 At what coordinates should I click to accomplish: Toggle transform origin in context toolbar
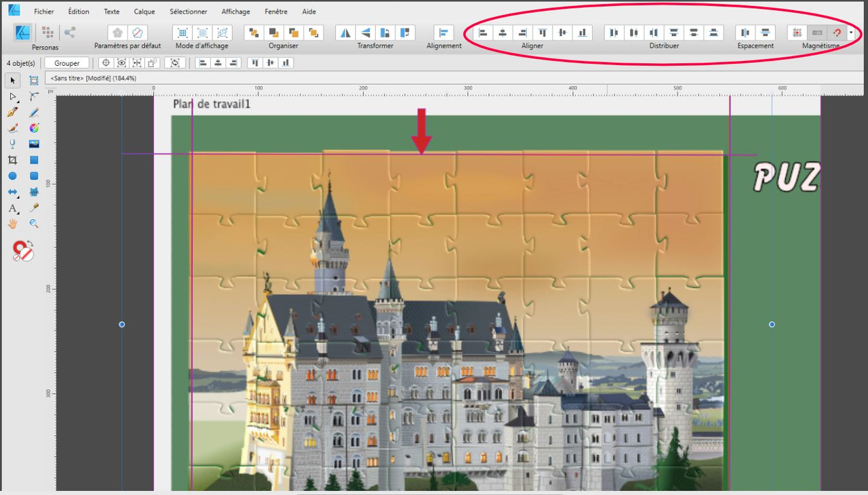[x=105, y=63]
